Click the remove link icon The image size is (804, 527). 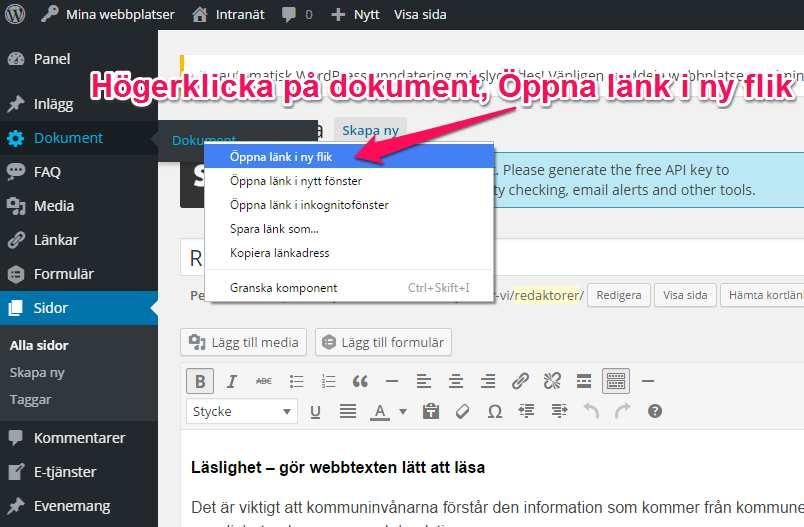552,381
